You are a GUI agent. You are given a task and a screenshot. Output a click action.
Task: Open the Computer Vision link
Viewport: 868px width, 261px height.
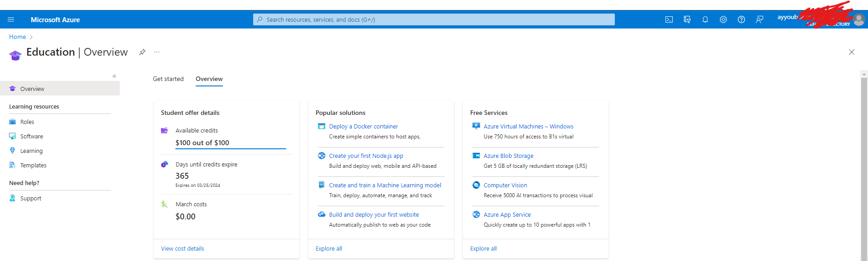[x=505, y=185]
